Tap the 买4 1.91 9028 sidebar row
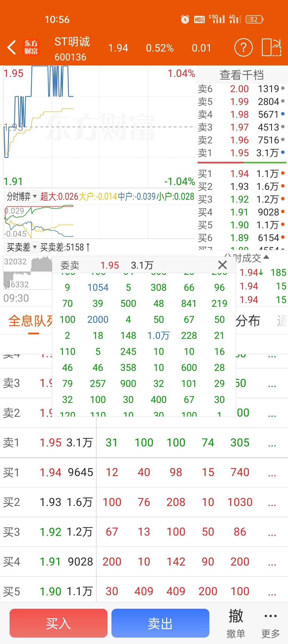 (x=241, y=212)
